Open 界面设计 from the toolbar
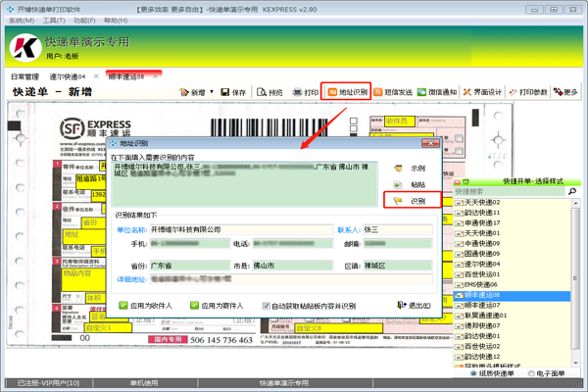The height and width of the screenshot is (392, 588). click(x=482, y=92)
